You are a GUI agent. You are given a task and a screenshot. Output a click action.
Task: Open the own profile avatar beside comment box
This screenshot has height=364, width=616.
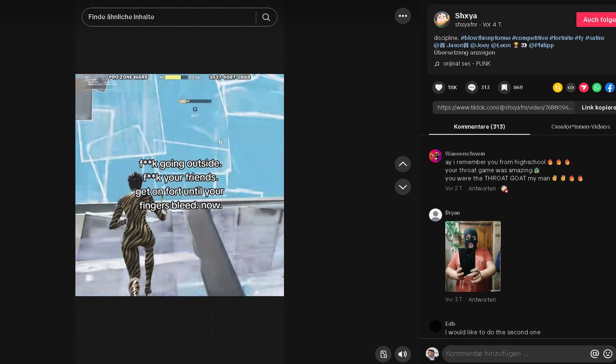coord(432,354)
